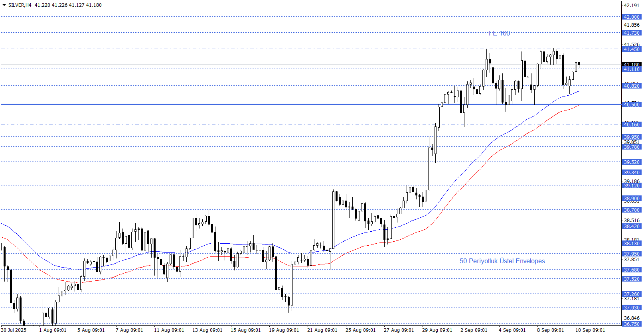644x335 pixels.
Task: Click the 2 Sep 09:01 time label
Action: (474, 330)
